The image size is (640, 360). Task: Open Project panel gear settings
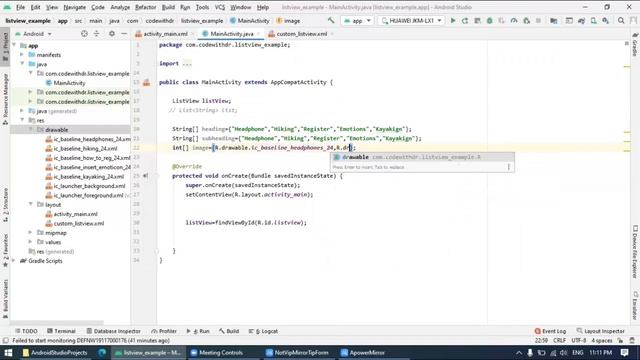click(111, 34)
